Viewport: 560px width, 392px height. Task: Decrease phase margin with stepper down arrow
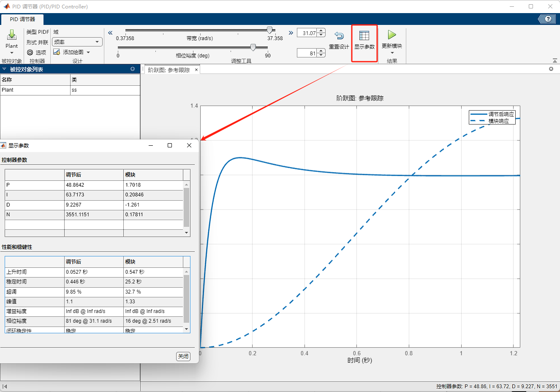(x=321, y=55)
